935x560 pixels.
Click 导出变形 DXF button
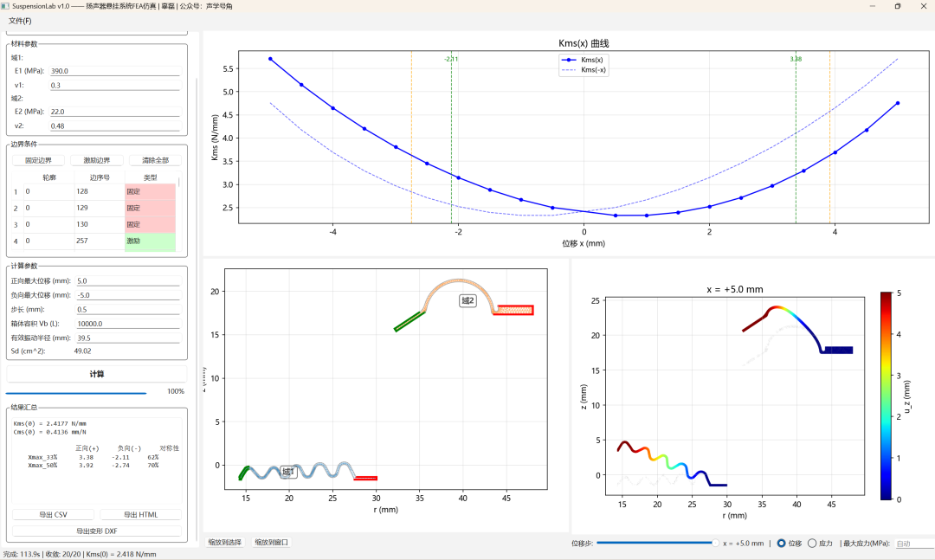(x=97, y=531)
